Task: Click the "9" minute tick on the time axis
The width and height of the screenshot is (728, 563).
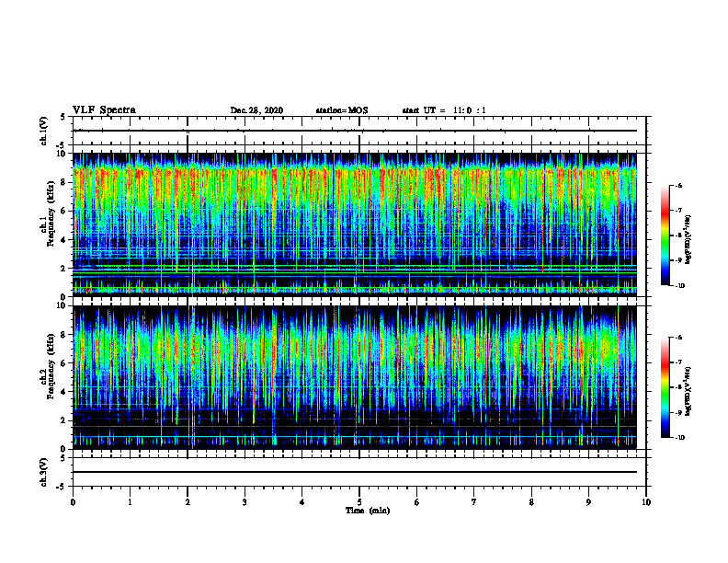Action: pyautogui.click(x=588, y=502)
